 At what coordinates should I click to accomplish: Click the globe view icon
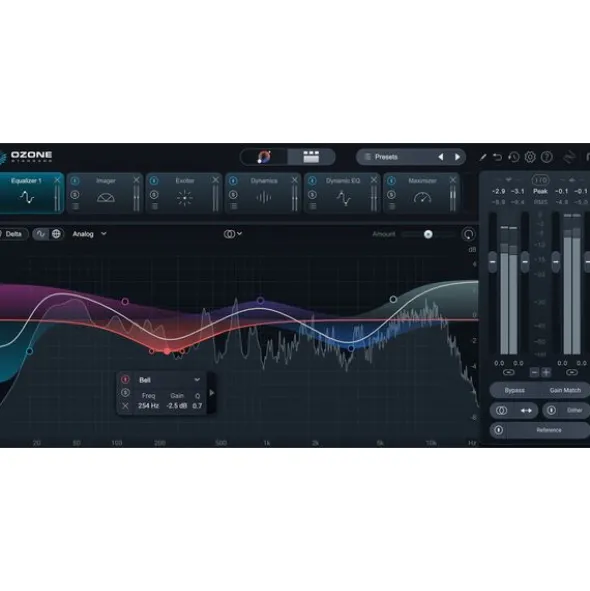click(x=56, y=234)
